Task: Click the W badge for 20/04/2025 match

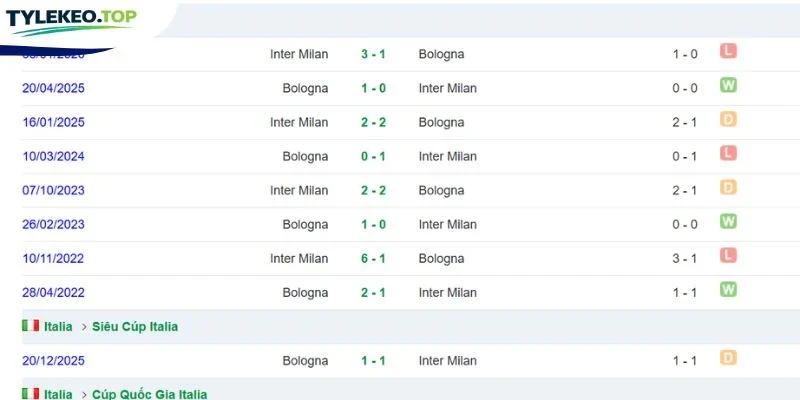Action: click(728, 85)
